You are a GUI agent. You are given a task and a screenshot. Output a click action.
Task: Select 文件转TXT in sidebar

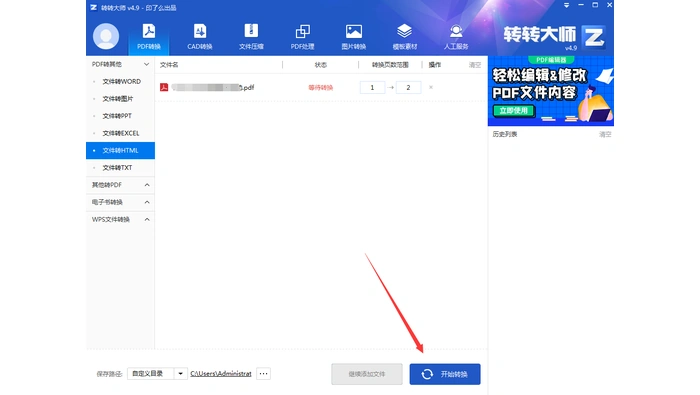tap(121, 168)
